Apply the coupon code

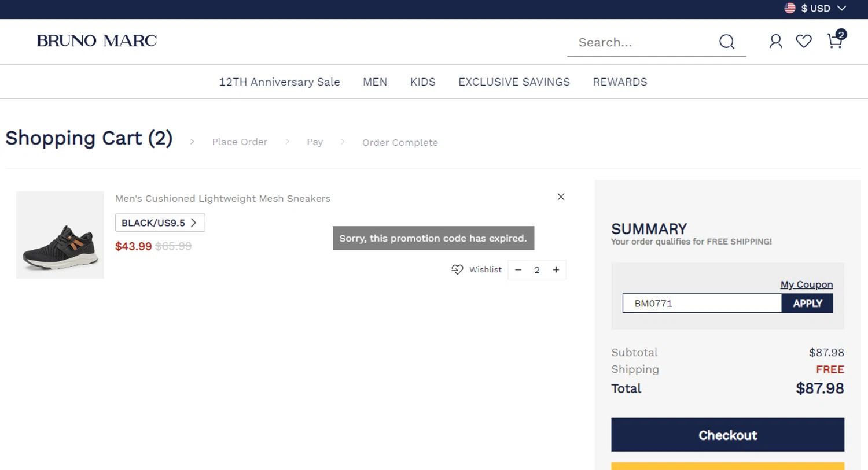pos(807,303)
